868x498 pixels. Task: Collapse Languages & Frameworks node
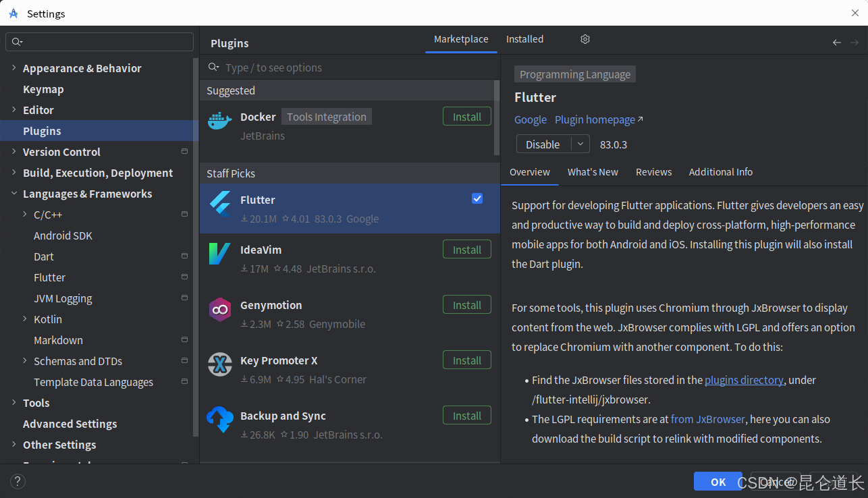click(x=13, y=194)
